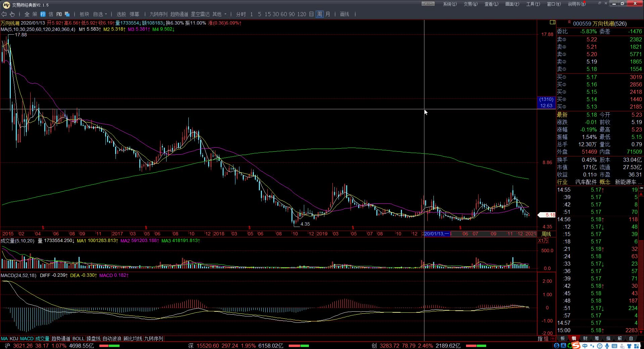Click the 板块 toolbar button
The width and height of the screenshot is (644, 349).
pos(84,14)
